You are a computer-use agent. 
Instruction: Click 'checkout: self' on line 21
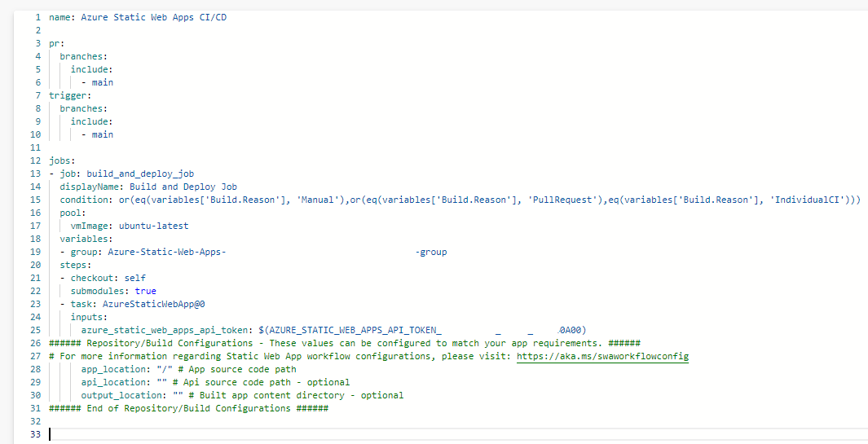(108, 278)
